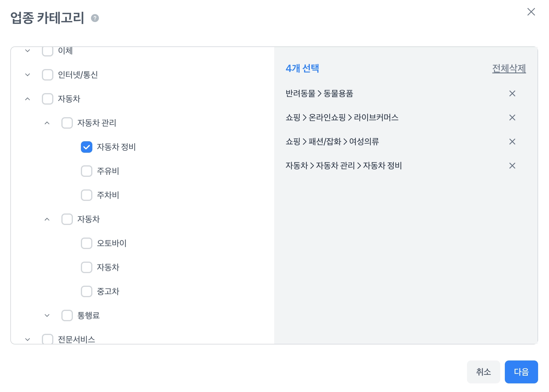Expand the 통행료 subcategory
549x392 pixels.
pyautogui.click(x=47, y=315)
